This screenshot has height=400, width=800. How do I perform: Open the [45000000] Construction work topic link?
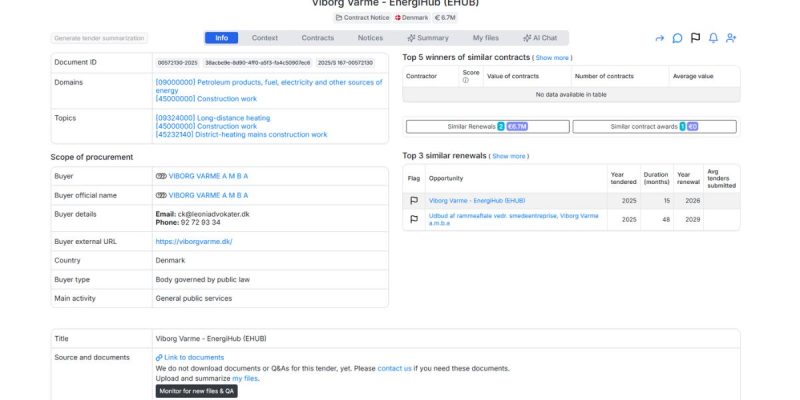coord(206,126)
